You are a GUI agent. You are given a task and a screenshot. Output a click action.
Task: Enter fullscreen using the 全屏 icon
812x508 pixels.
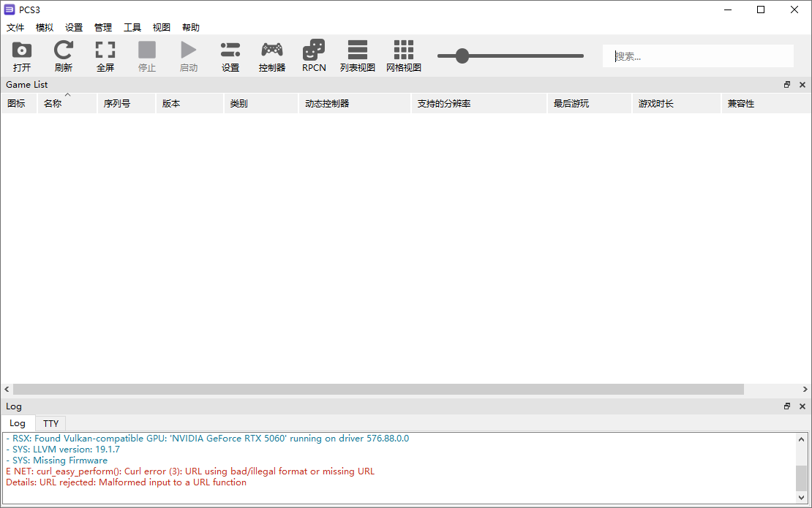[105, 55]
